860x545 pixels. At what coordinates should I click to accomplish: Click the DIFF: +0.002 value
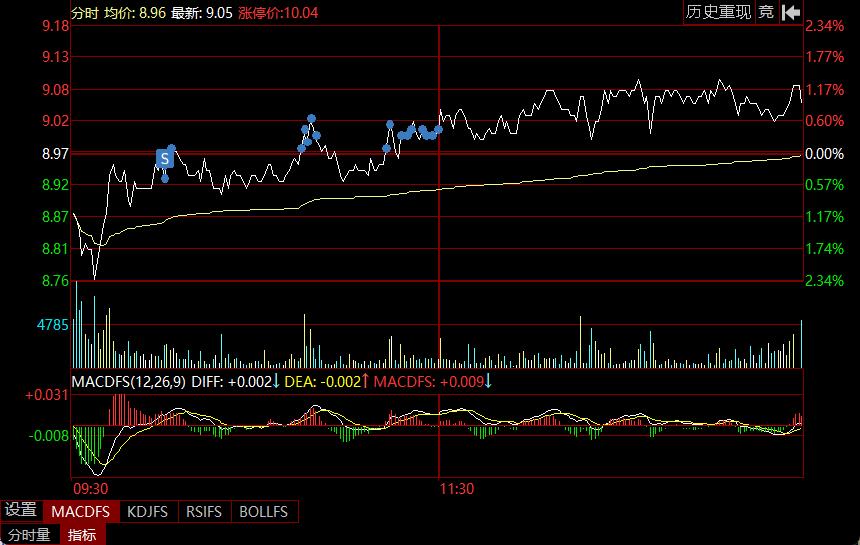coord(231,382)
